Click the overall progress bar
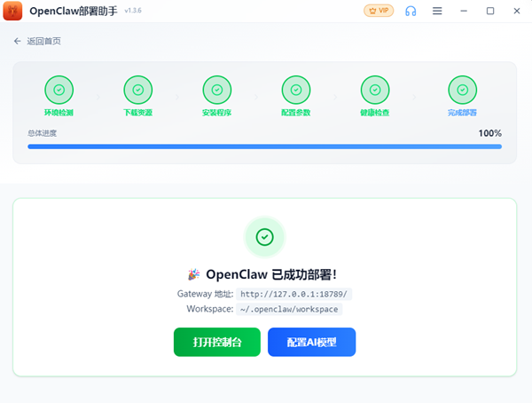The width and height of the screenshot is (532, 403). pyautogui.click(x=264, y=146)
